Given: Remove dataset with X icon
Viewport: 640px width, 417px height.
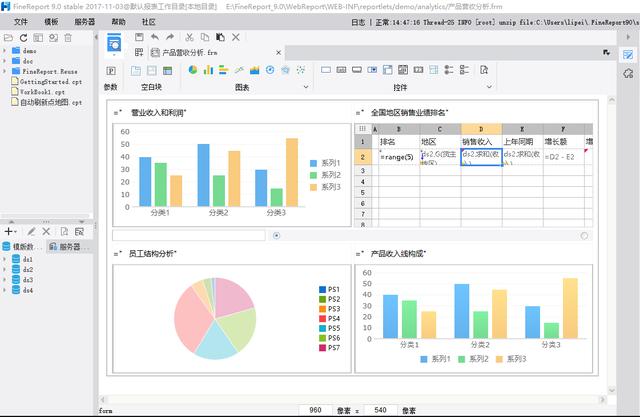Looking at the screenshot, I should click(x=46, y=231).
